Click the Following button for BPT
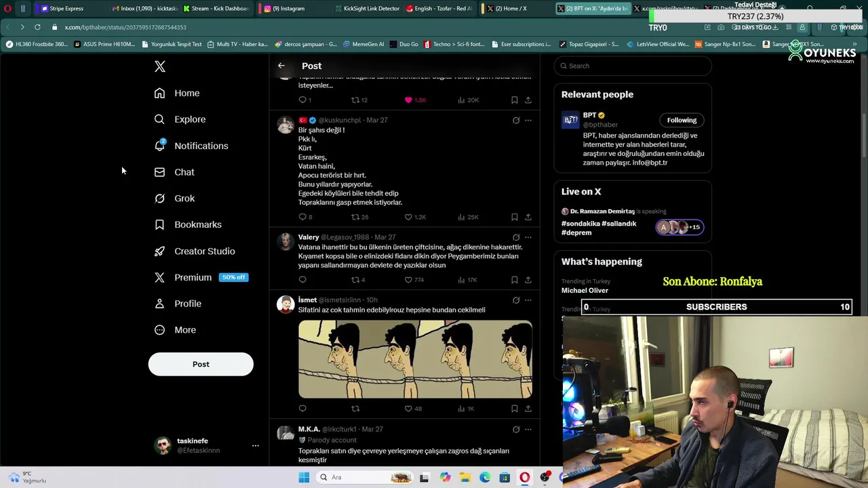 [x=682, y=120]
